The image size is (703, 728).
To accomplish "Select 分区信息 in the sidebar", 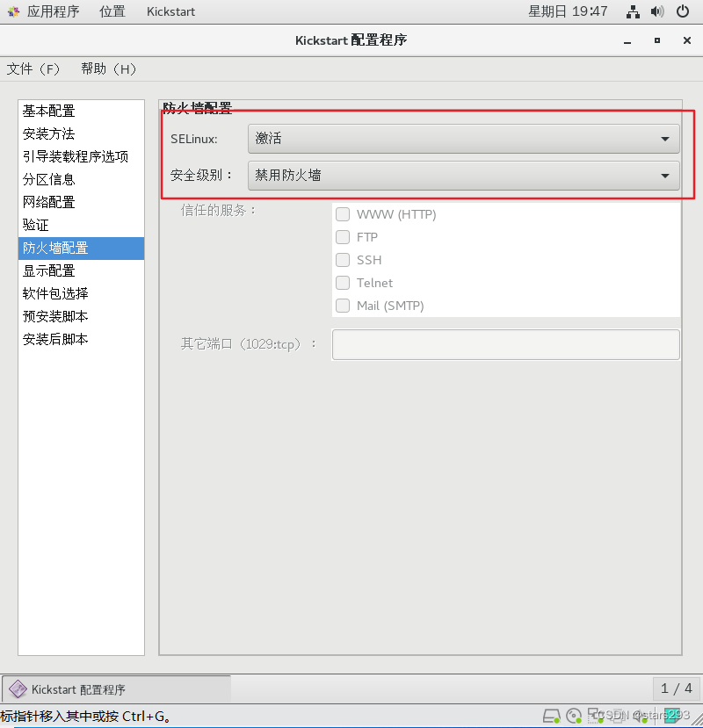I will 82,179.
